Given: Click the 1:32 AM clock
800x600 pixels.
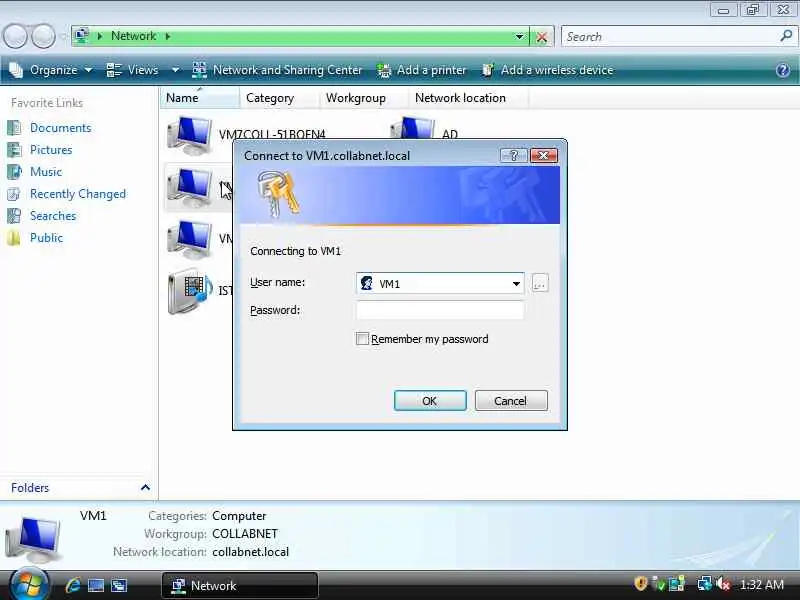Looking at the screenshot, I should [762, 584].
